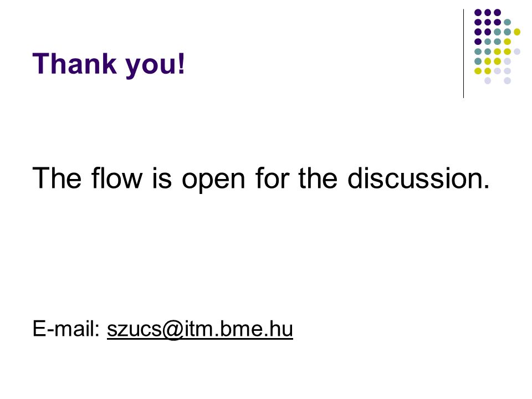Open the szucs@itm.bme.hu email link
Screen dimensions: 532x399
[x=200, y=329]
